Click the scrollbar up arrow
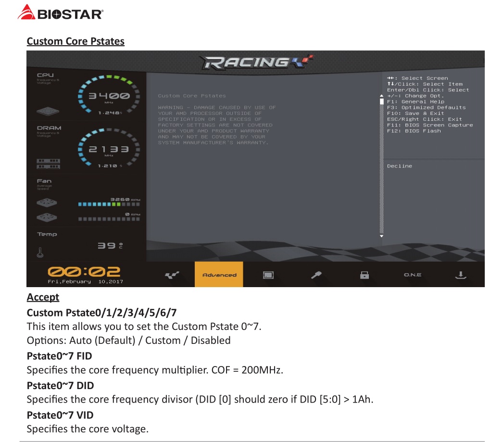Screen dimensions: 504x442 click(381, 96)
